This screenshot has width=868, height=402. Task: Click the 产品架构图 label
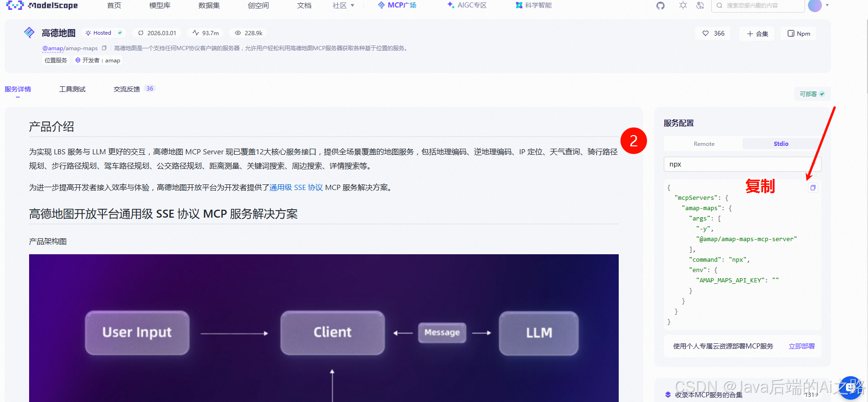tap(48, 242)
